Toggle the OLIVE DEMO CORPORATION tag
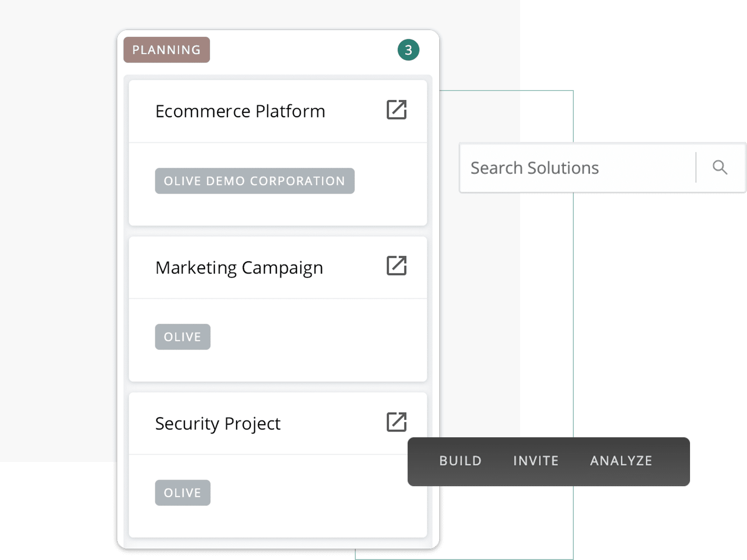Image resolution: width=747 pixels, height=560 pixels. click(255, 181)
